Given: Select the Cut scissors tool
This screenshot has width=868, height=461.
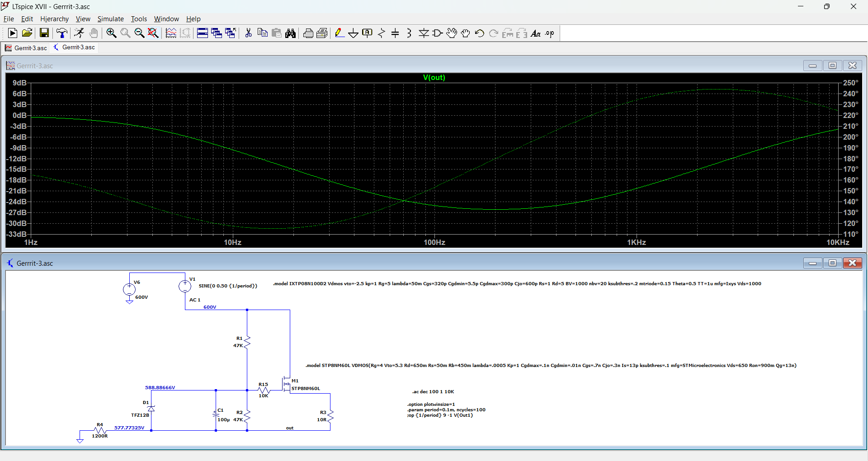Looking at the screenshot, I should (248, 33).
